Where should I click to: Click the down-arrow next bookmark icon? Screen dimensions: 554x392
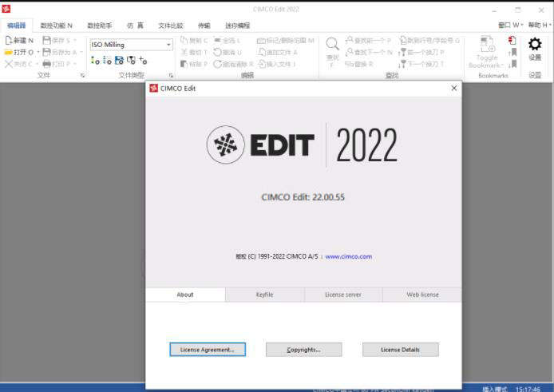[x=512, y=64]
